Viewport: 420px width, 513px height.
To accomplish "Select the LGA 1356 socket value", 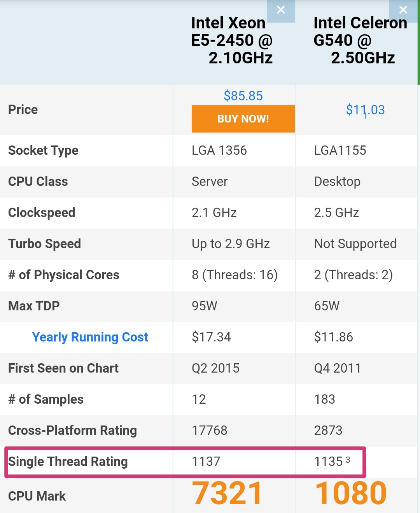I will pyautogui.click(x=219, y=151).
